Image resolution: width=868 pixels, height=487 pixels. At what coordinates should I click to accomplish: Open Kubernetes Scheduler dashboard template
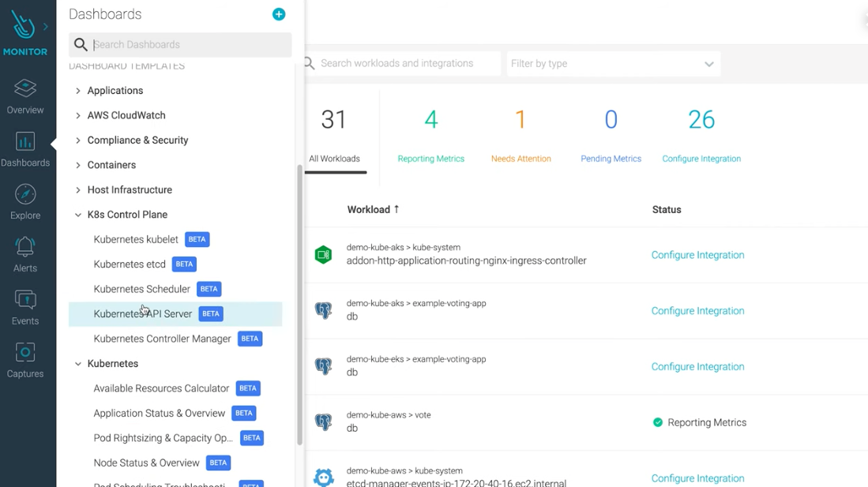141,289
